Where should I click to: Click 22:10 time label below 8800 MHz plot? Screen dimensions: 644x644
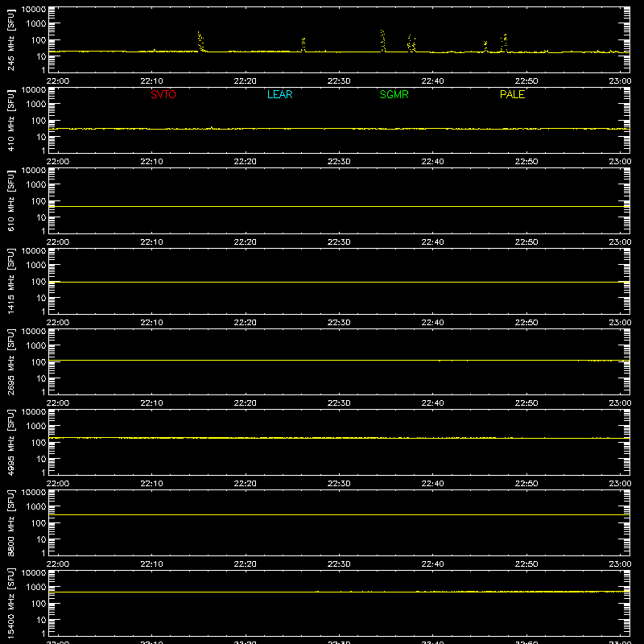point(151,564)
